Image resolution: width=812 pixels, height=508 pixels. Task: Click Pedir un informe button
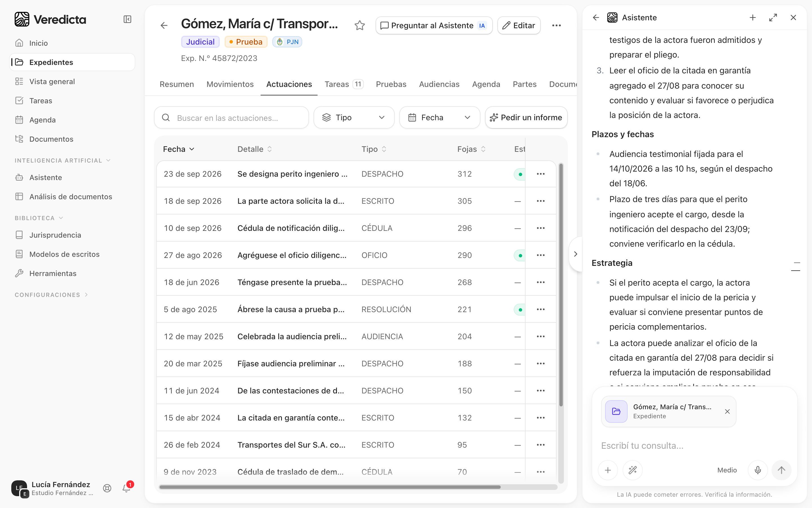click(x=526, y=118)
